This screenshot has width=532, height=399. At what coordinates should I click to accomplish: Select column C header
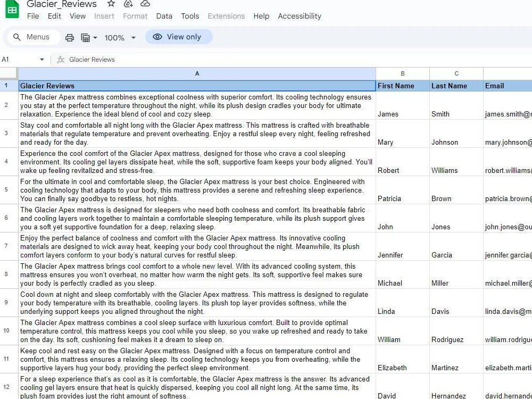tap(456, 73)
